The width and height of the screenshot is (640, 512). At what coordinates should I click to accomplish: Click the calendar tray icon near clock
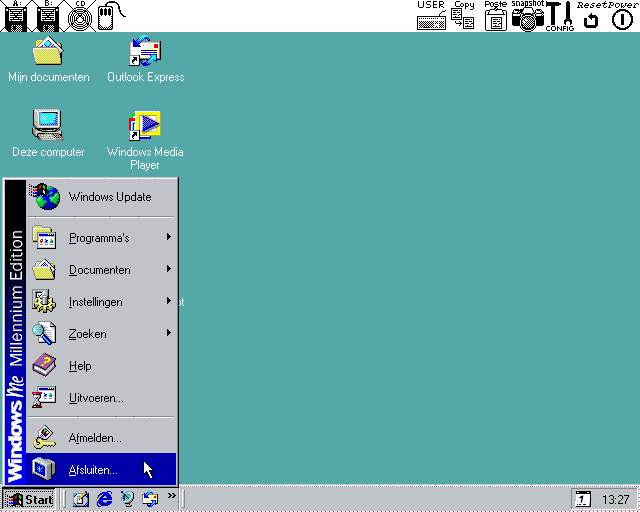(583, 499)
